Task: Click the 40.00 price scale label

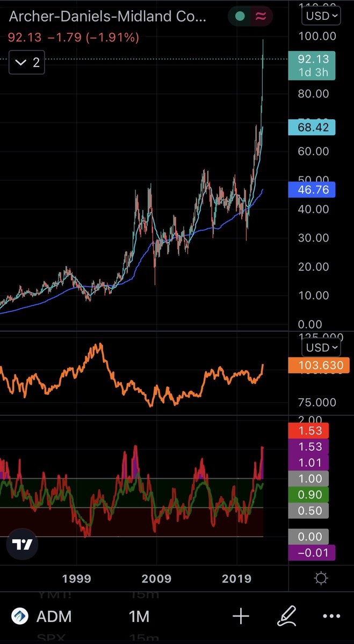Action: (x=314, y=209)
